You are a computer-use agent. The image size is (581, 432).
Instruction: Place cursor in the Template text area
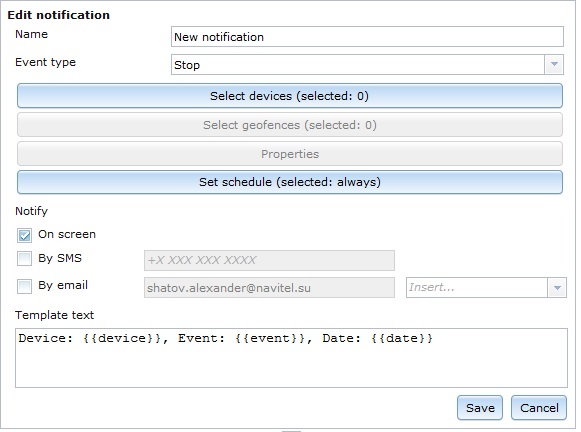tap(291, 358)
